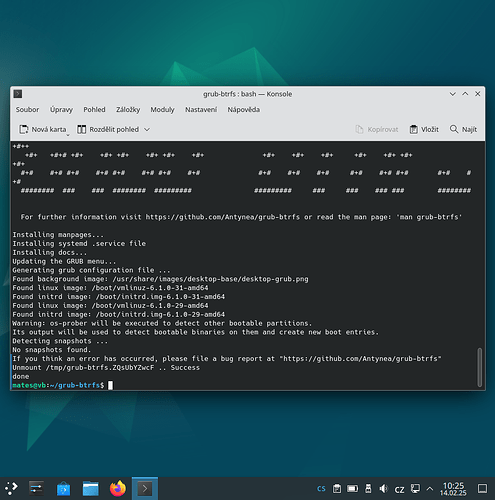Open the Nápověda menu
The height and width of the screenshot is (500, 495).
coord(244,110)
